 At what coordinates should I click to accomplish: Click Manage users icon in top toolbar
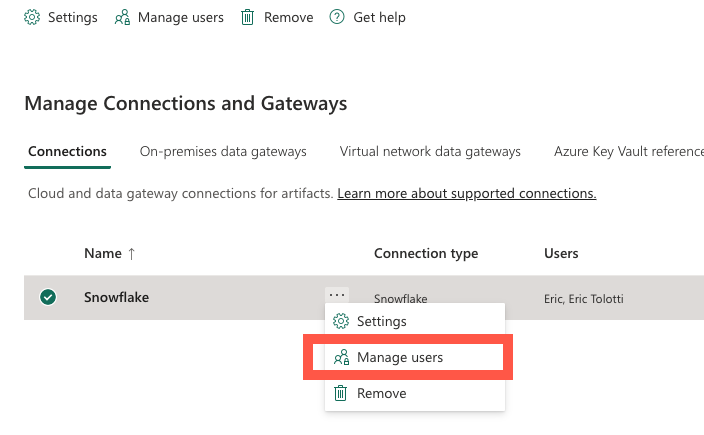(x=122, y=18)
